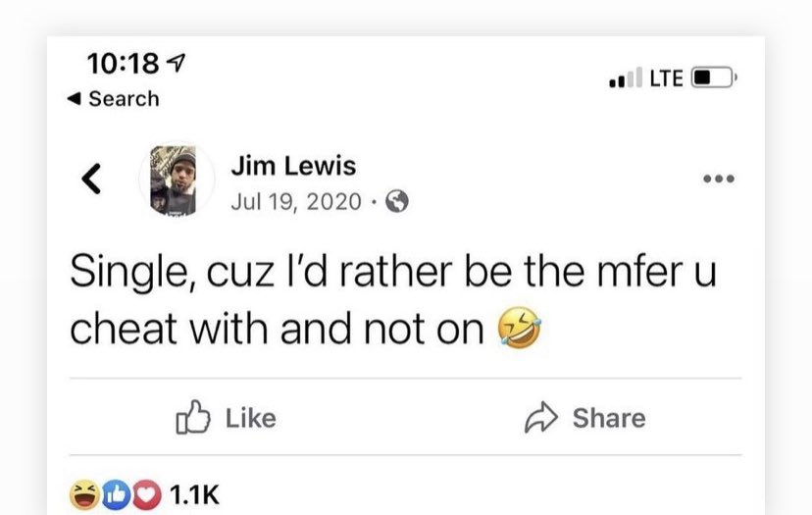Screen dimensions: 812x515
Task: Click the post text about being single
Action: click(x=393, y=300)
